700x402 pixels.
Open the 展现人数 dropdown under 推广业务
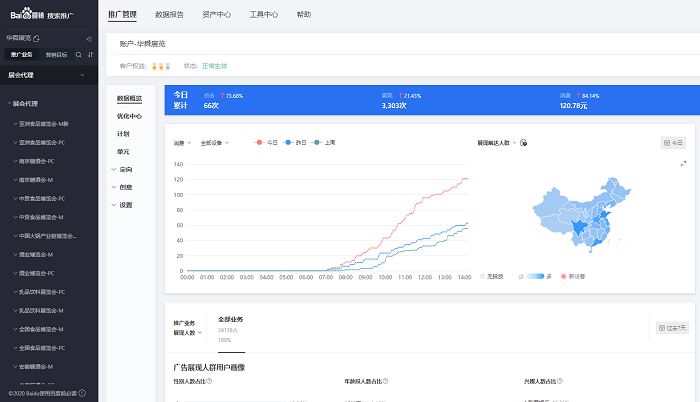click(x=188, y=333)
